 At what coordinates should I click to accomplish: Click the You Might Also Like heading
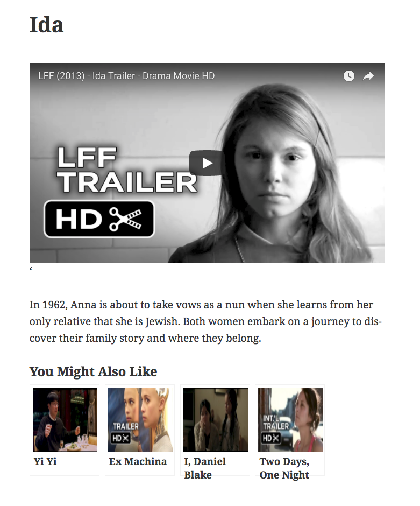(x=93, y=371)
